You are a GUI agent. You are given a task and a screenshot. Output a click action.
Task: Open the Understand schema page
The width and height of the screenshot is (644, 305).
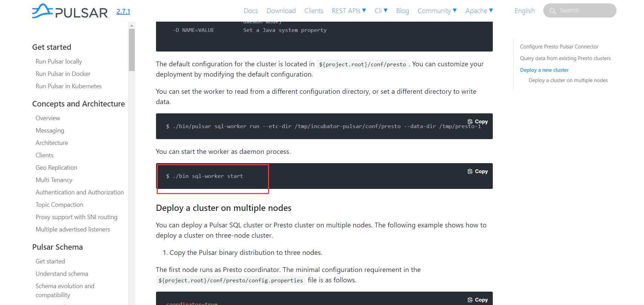[x=62, y=274]
